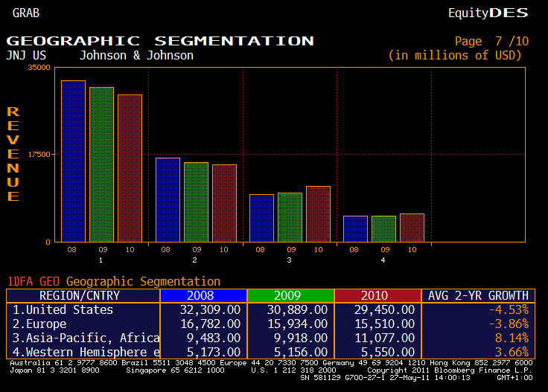548x392 pixels.
Task: Click the Europe 2008 bar in the chart
Action: click(168, 199)
